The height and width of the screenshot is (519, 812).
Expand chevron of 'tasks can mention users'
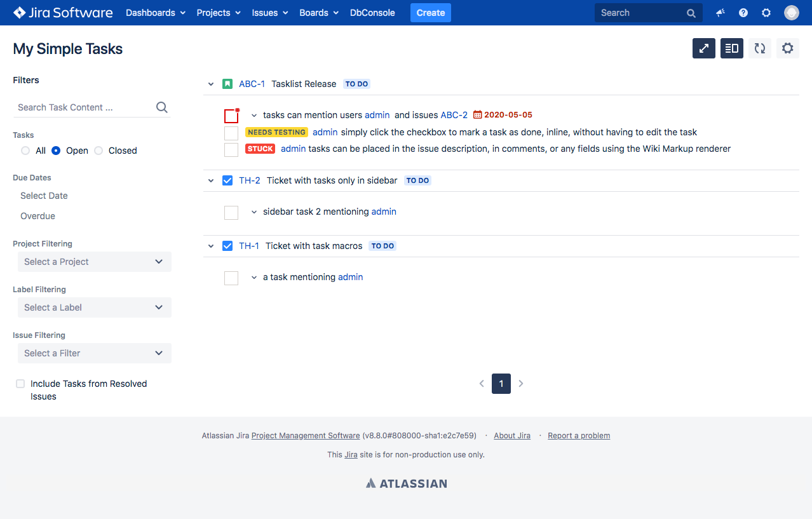pos(254,116)
